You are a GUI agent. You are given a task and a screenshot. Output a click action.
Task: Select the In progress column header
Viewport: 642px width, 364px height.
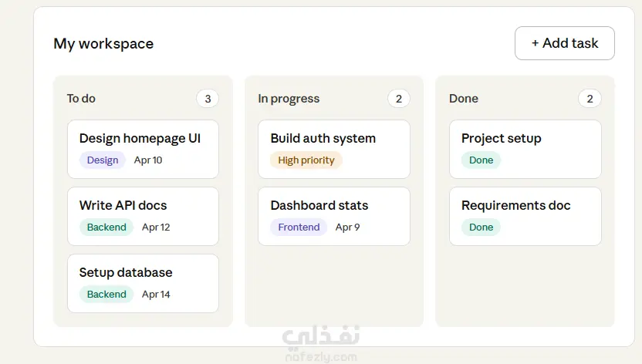289,99
